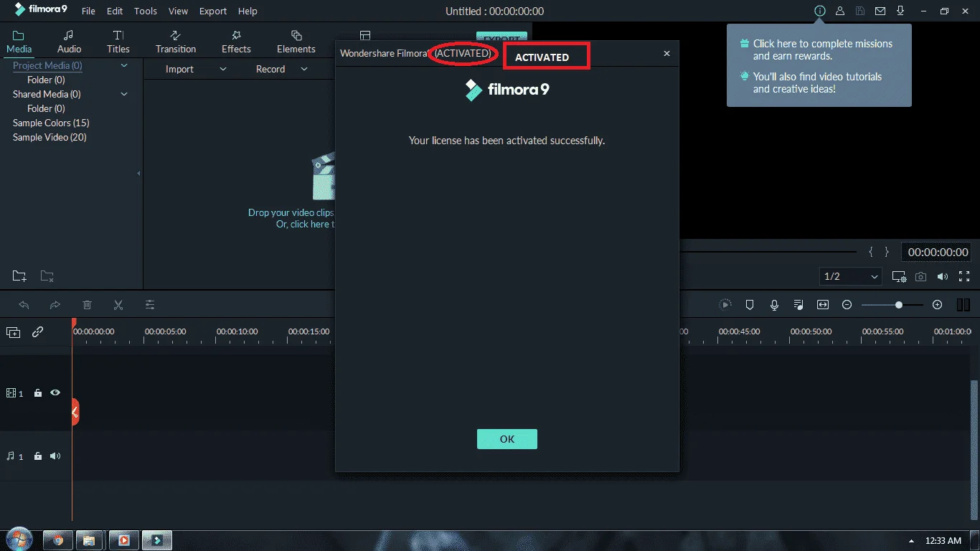Viewport: 980px width, 551px height.
Task: Click the red playhead split scissors button
Action: point(75,412)
